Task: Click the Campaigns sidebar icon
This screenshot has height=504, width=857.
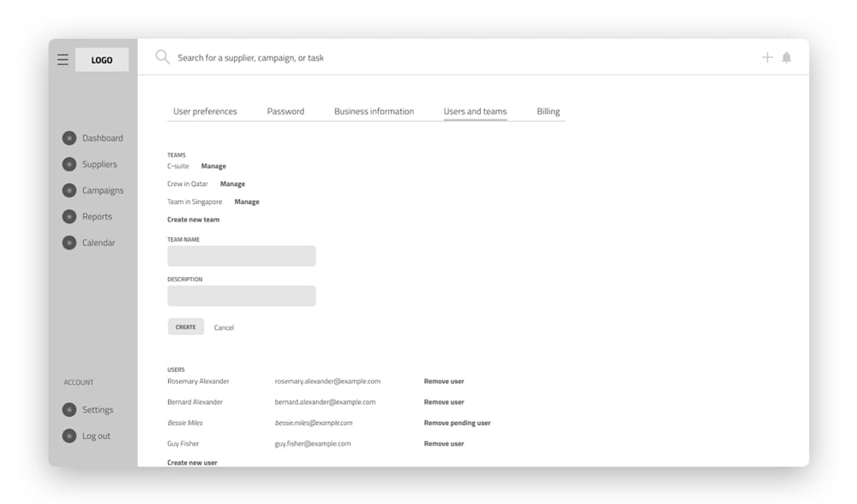Action: pyautogui.click(x=69, y=191)
